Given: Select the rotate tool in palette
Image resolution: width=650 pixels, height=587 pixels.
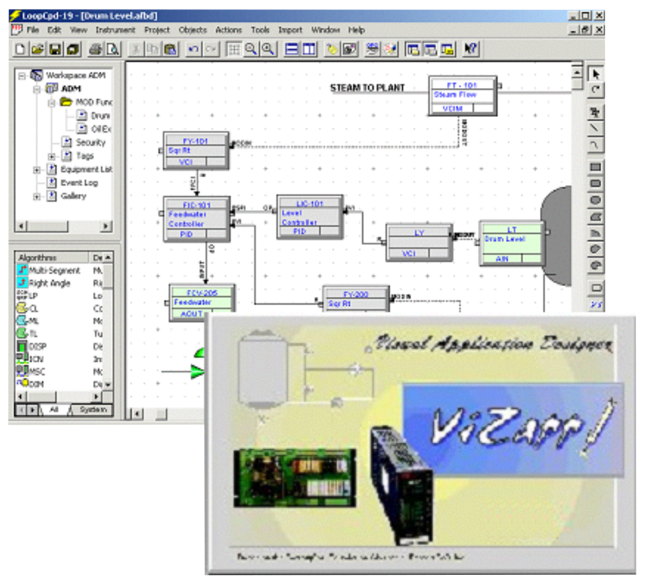Looking at the screenshot, I should tap(596, 90).
